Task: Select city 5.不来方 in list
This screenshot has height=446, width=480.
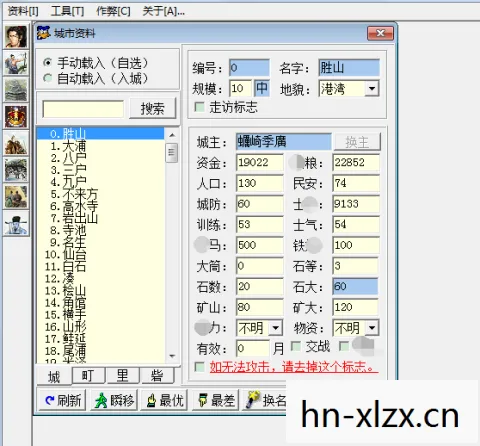Action: pyautogui.click(x=100, y=194)
